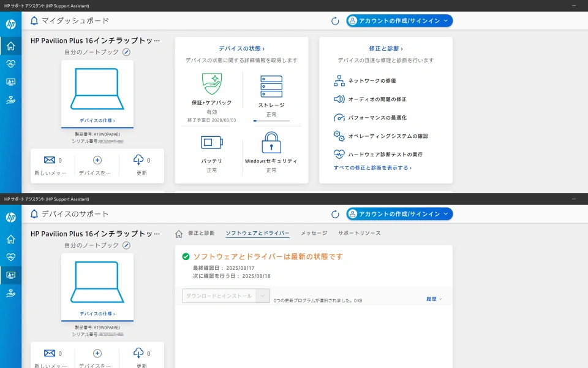Click the laptop image in デバイスのサポート window
Viewport: 588px width, 368px height.
point(97,282)
